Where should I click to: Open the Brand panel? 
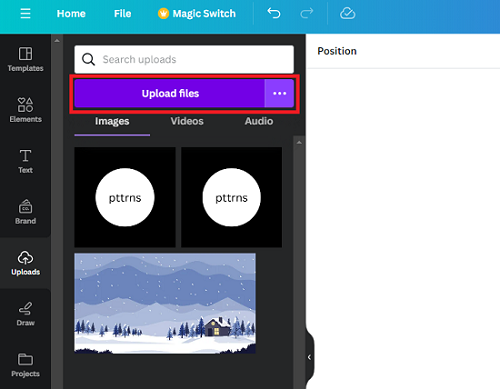(x=25, y=212)
